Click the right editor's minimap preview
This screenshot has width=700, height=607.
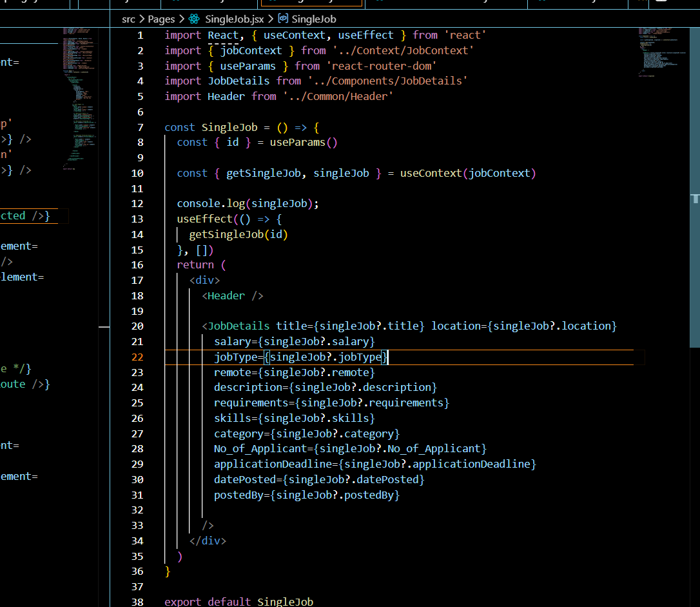[x=663, y=53]
